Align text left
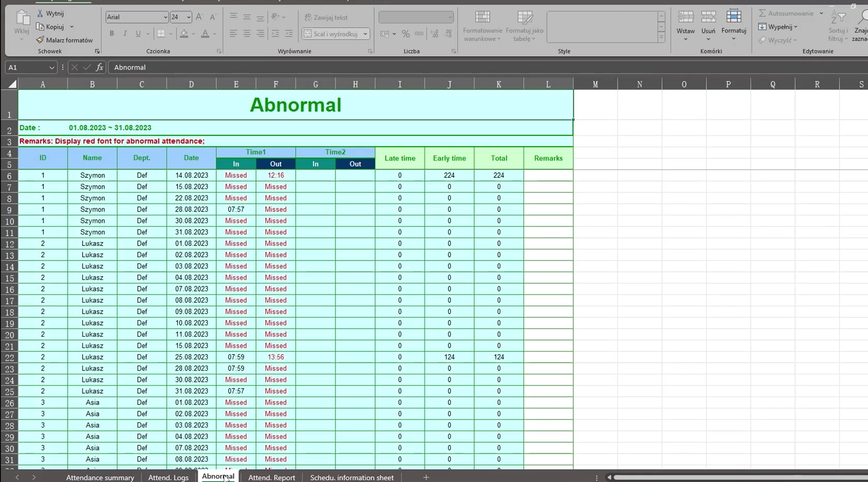 click(233, 33)
